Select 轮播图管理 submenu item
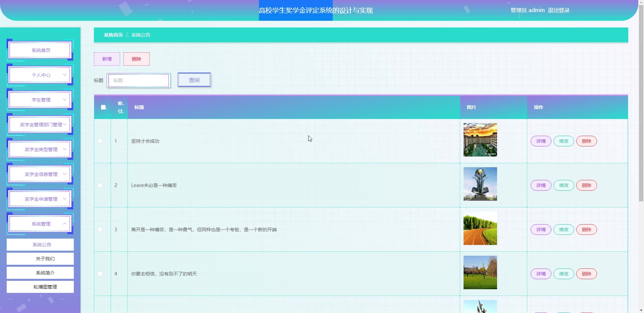 point(40,287)
